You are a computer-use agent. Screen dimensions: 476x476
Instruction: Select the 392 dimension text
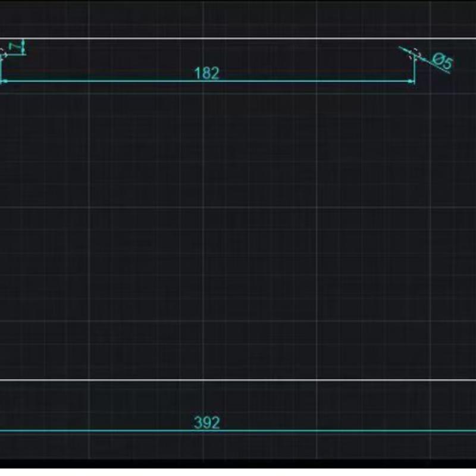coord(206,422)
